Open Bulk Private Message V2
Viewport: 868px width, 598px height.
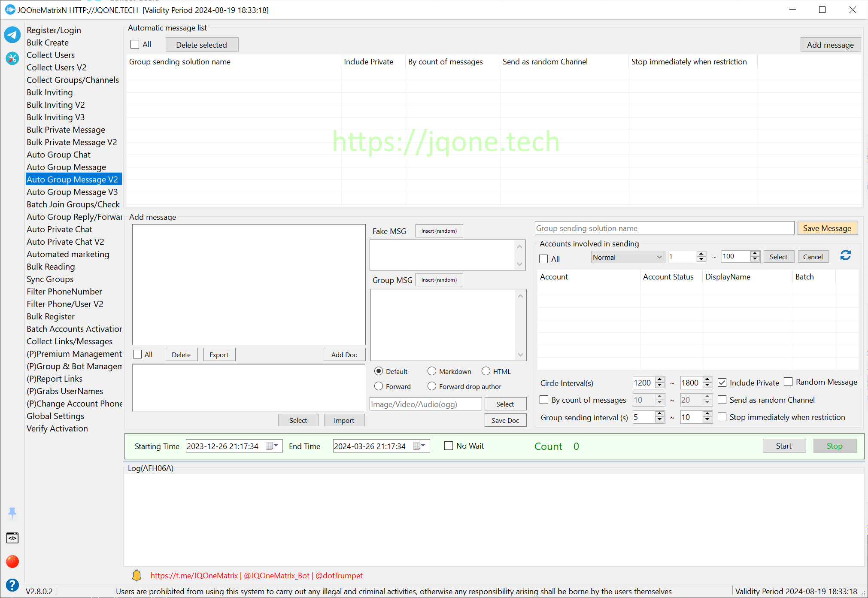click(72, 142)
